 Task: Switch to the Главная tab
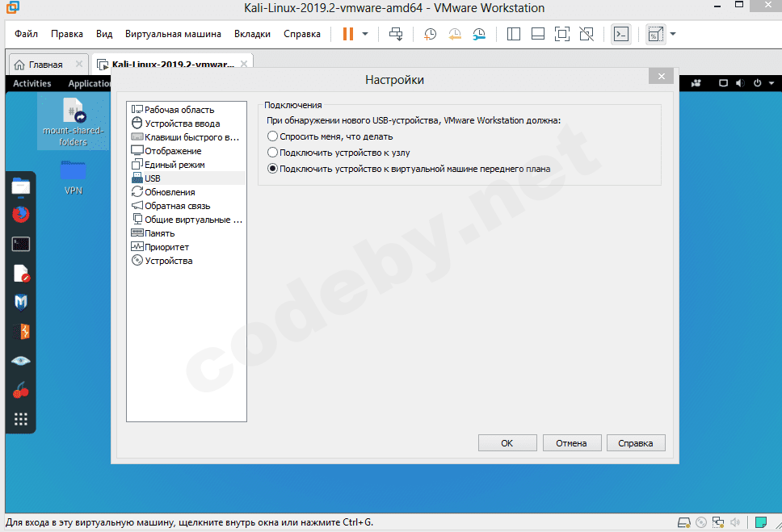click(x=45, y=65)
